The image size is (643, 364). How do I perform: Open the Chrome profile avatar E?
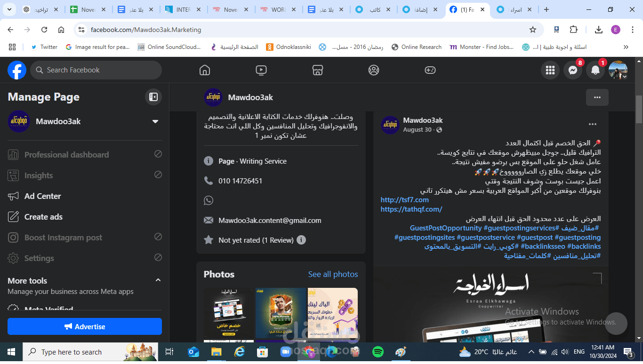[616, 30]
